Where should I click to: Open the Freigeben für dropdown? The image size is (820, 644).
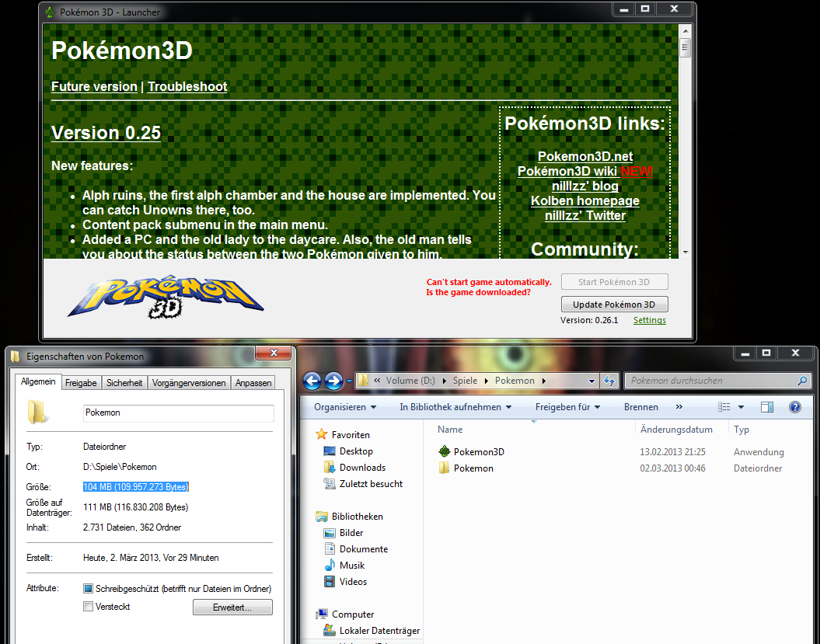[567, 407]
